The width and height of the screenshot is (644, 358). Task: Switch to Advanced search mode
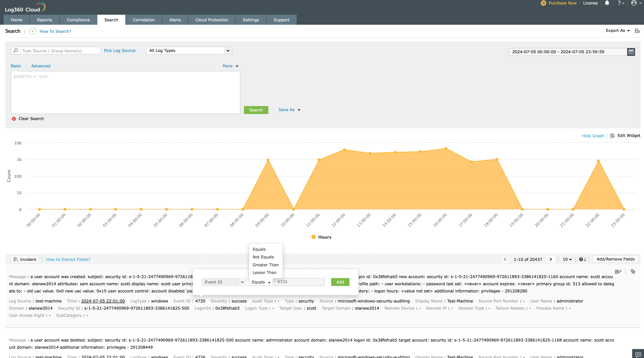(x=41, y=66)
